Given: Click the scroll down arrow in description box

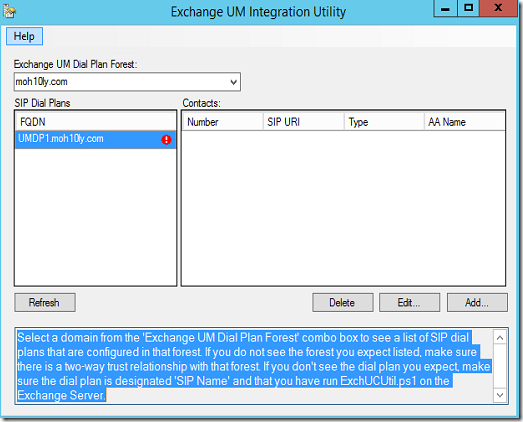Looking at the screenshot, I should (x=500, y=395).
